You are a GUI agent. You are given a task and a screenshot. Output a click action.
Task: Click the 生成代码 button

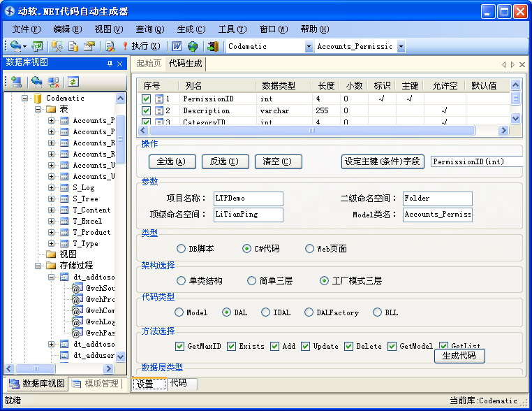click(459, 356)
